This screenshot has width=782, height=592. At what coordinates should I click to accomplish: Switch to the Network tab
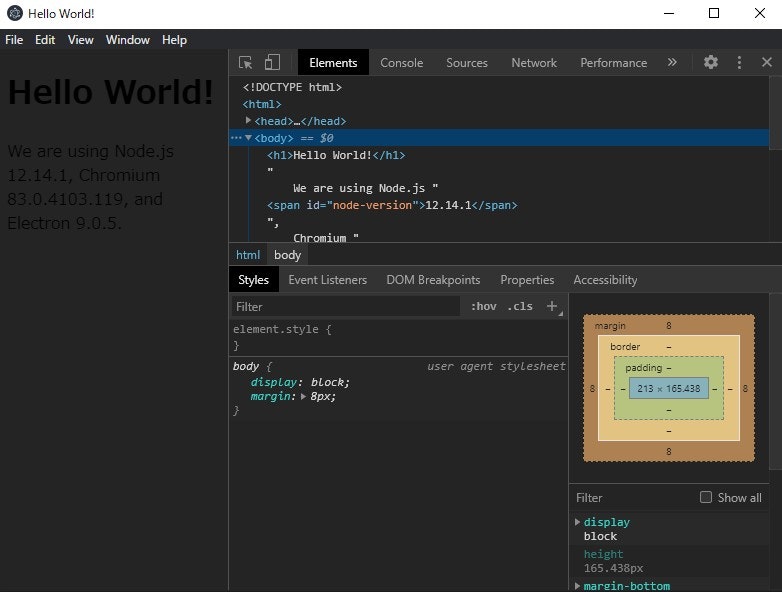pyautogui.click(x=534, y=62)
